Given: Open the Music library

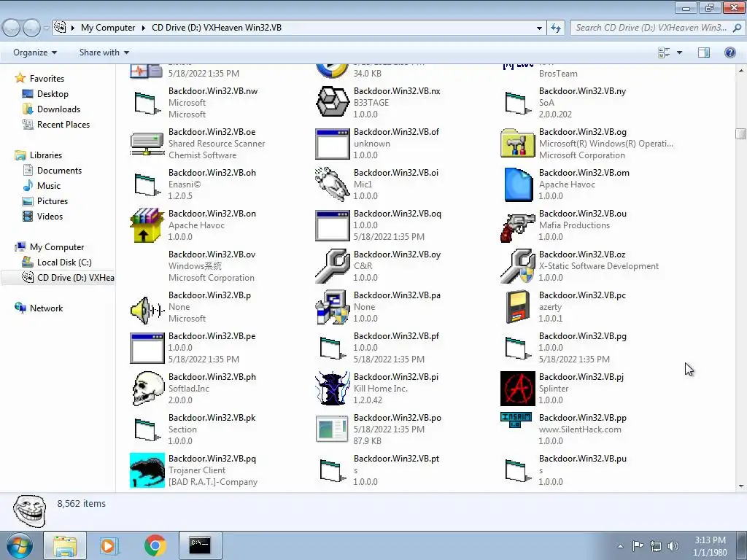Looking at the screenshot, I should pos(49,185).
